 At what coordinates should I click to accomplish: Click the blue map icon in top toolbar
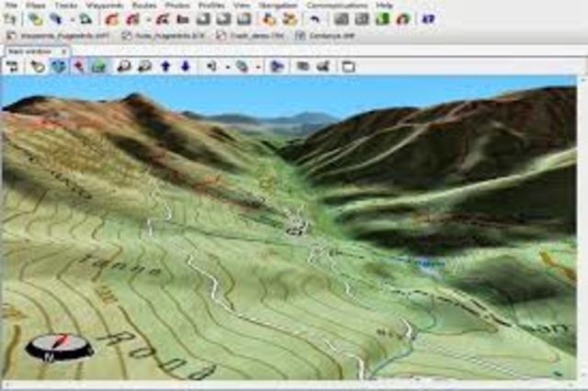(56, 18)
